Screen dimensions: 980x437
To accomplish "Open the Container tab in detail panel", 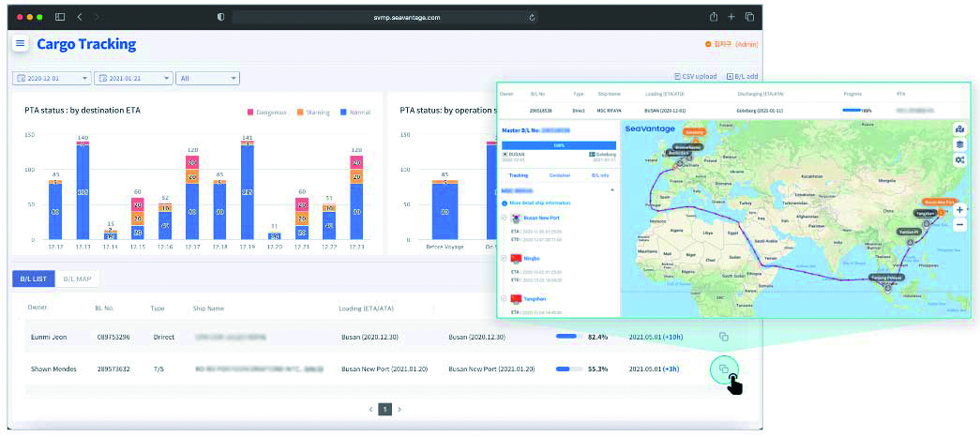I will pos(559,175).
